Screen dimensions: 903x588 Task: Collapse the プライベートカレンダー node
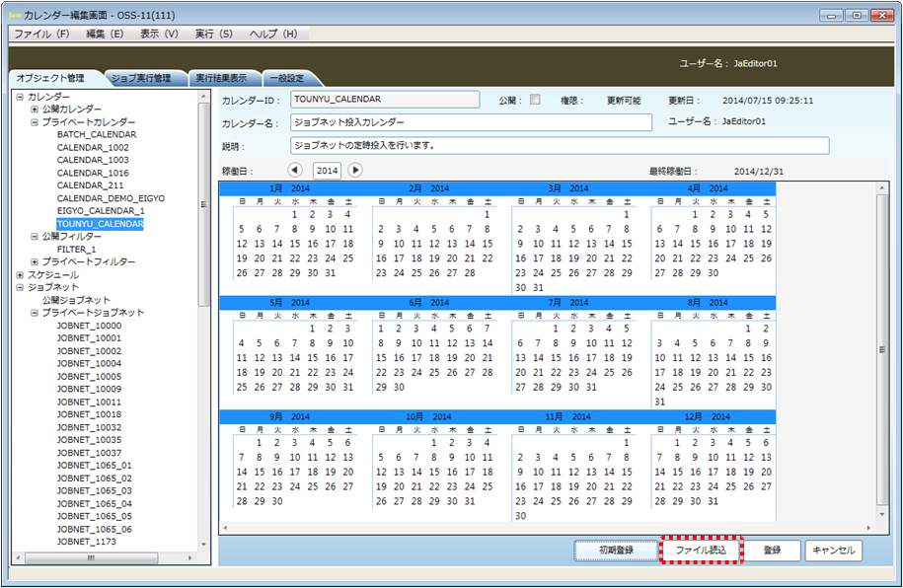point(35,122)
